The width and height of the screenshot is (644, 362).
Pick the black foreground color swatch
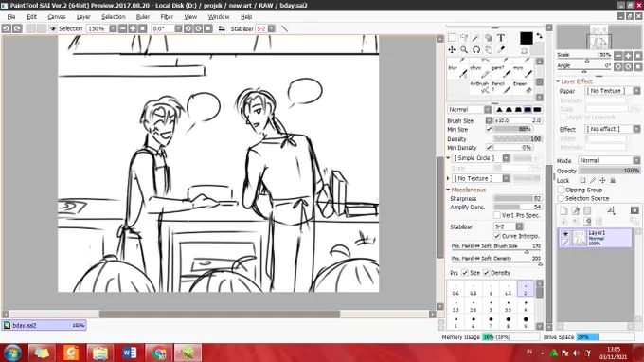pos(527,38)
